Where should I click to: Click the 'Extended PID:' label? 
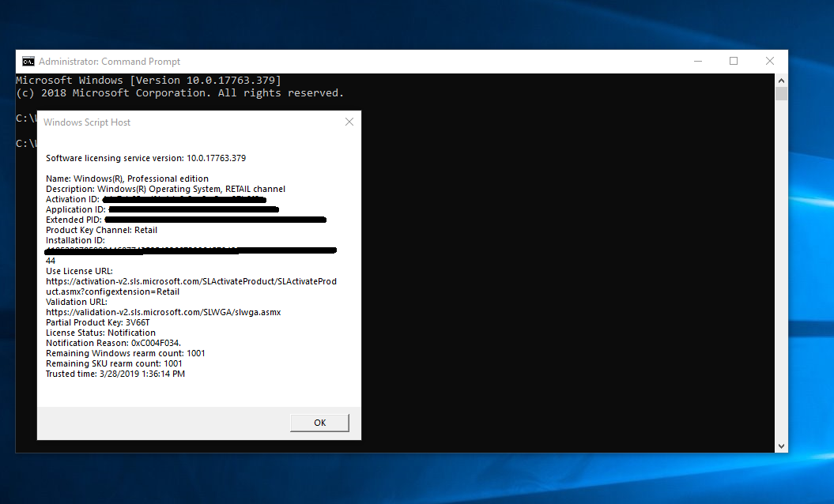(74, 220)
